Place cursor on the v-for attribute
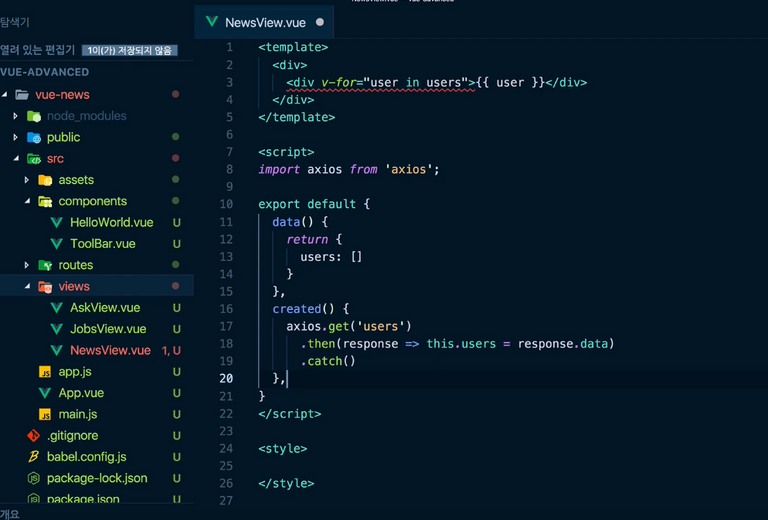 point(339,82)
